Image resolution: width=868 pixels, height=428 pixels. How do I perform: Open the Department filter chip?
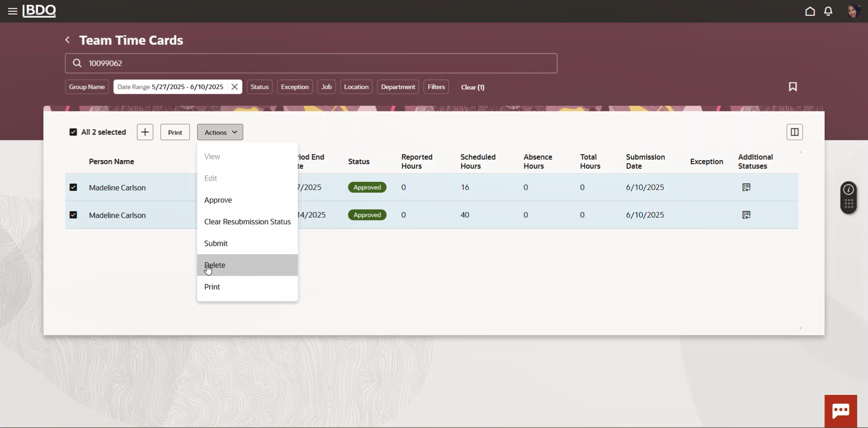(x=398, y=87)
